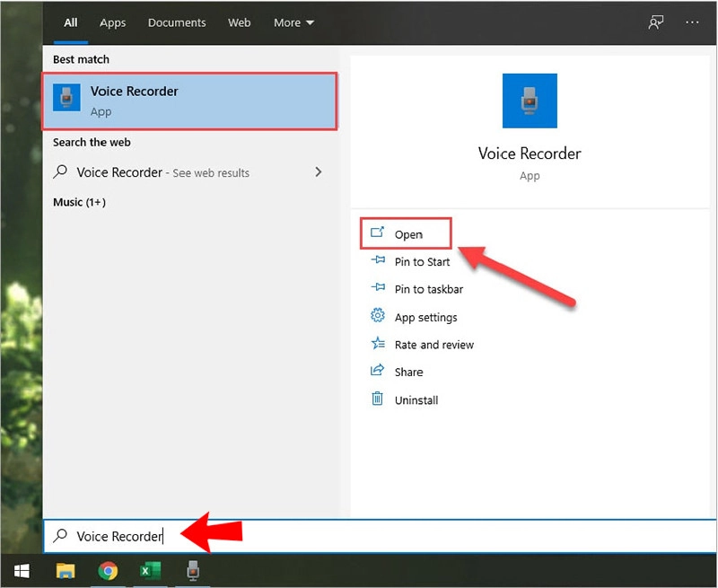
Task: Open Chrome from the taskbar
Action: pyautogui.click(x=108, y=570)
